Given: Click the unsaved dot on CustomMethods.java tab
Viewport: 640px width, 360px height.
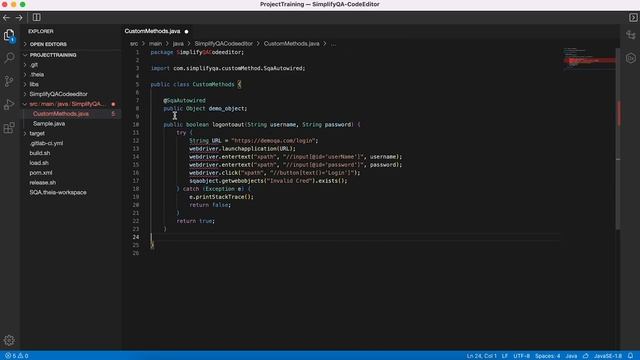Looking at the screenshot, I should click(x=187, y=31).
